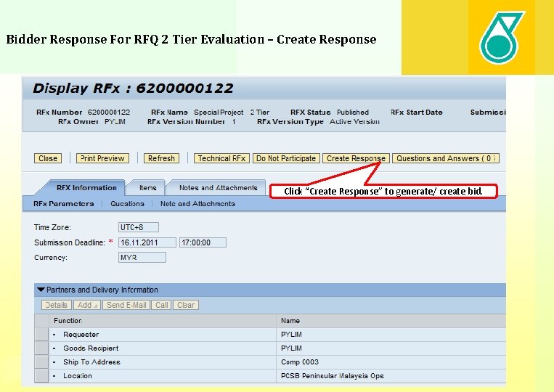Click the green Petronas logo icon
The width and height of the screenshot is (554, 392).
501,38
